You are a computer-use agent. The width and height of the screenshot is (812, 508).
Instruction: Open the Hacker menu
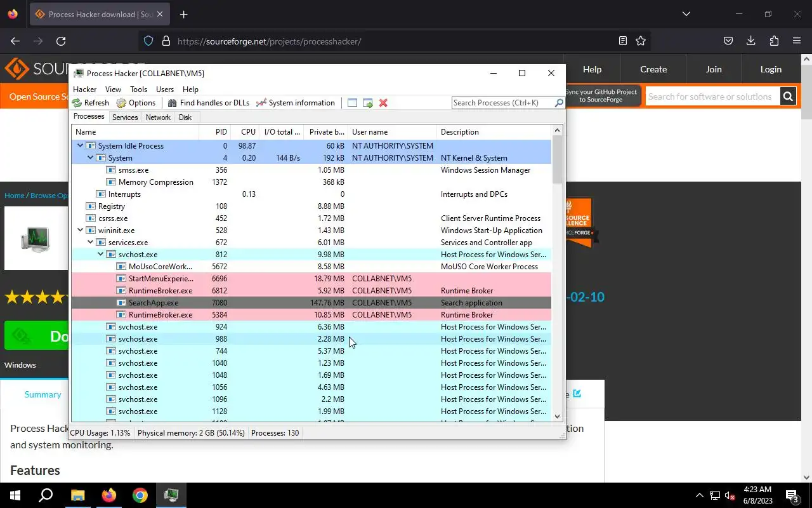point(85,90)
